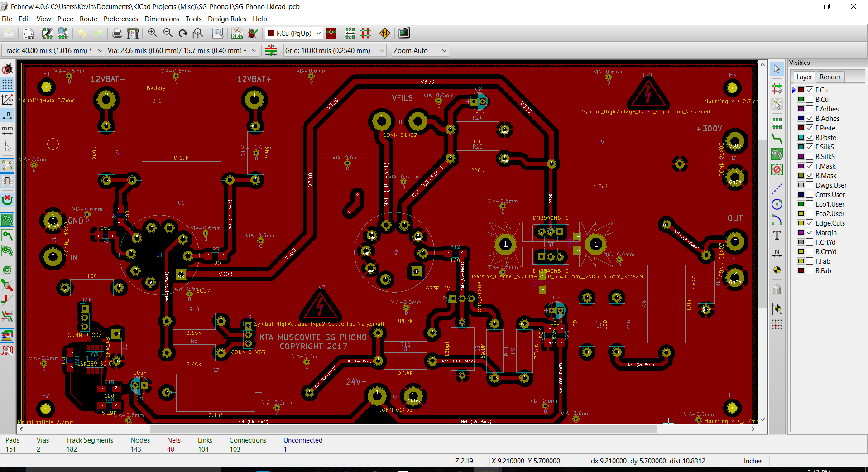Open the footprint editor

click(x=47, y=33)
